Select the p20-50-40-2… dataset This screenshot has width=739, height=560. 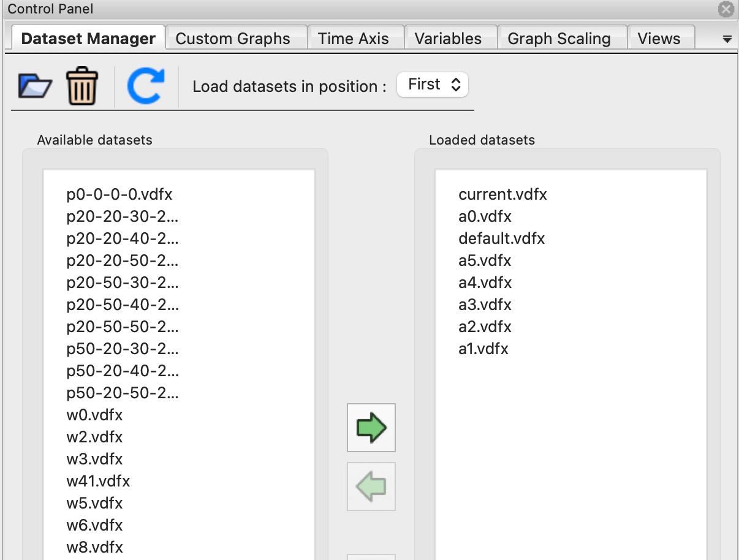tap(123, 305)
